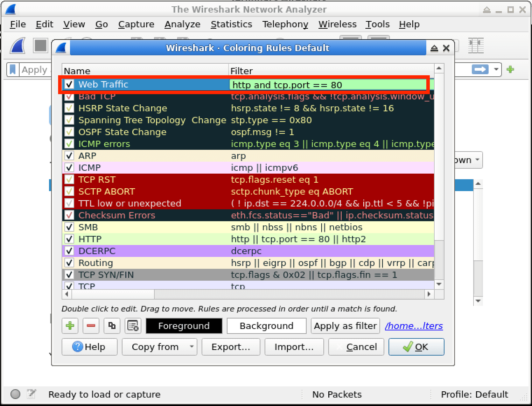Click the expert information circle in status bar

(x=15, y=394)
